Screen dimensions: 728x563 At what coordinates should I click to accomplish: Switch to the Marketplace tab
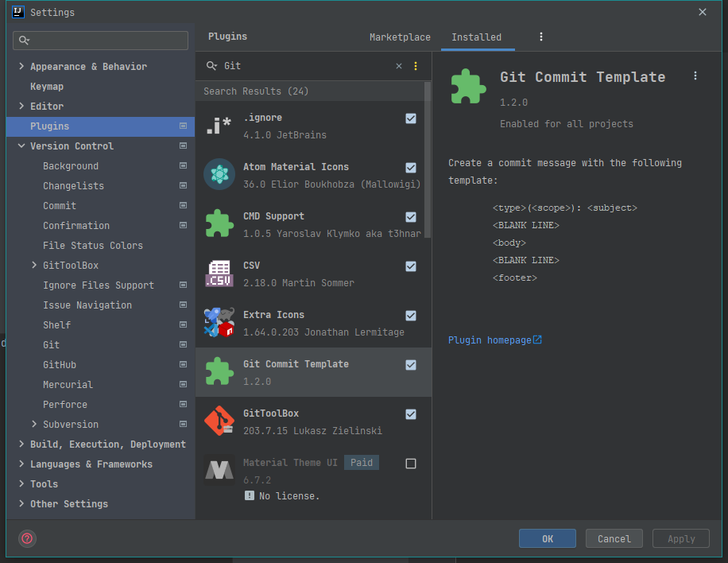pyautogui.click(x=400, y=37)
